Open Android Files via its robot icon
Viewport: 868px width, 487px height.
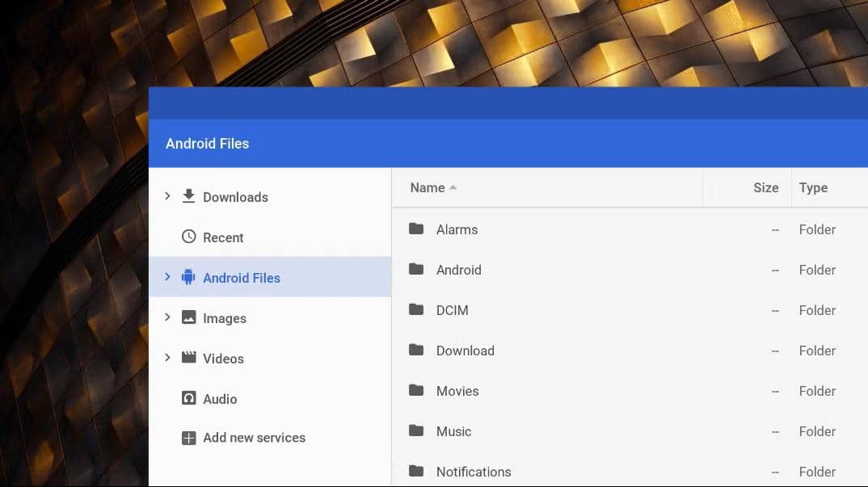[x=188, y=277]
